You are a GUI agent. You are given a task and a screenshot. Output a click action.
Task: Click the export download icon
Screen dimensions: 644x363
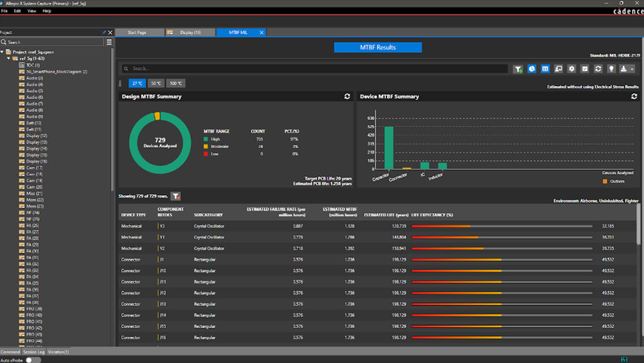[x=624, y=69]
